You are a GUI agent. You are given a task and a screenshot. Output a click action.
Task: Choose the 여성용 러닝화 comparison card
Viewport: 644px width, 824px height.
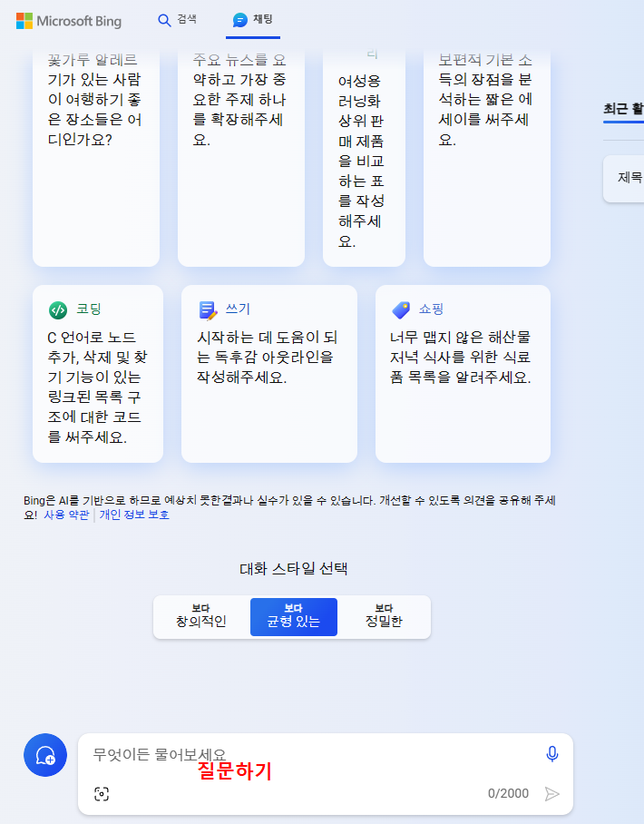[364, 158]
